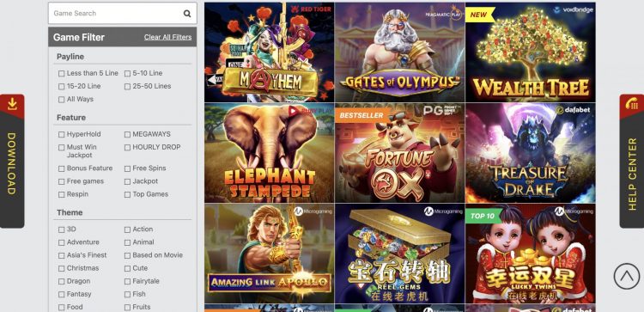644x312 pixels.
Task: Open the Reel Gems game tile
Action: click(x=399, y=254)
